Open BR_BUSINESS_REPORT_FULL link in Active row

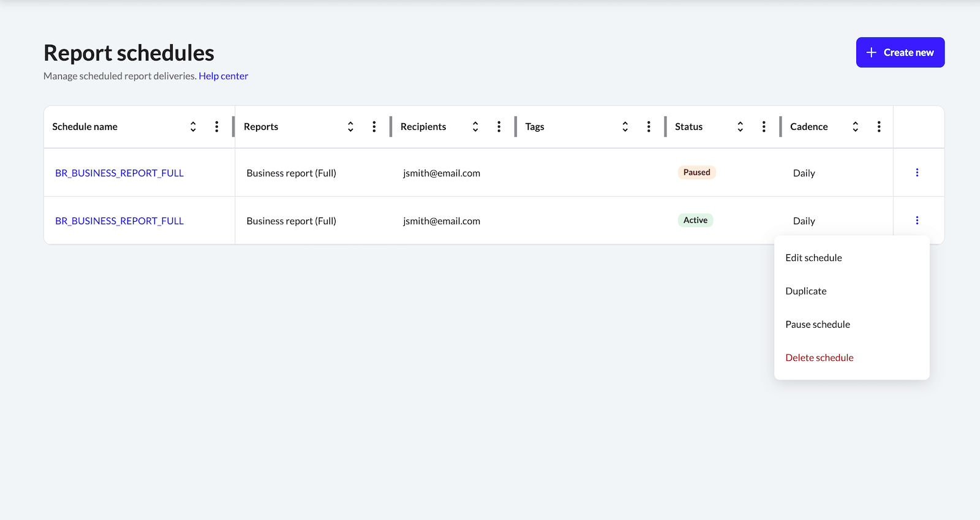click(119, 221)
